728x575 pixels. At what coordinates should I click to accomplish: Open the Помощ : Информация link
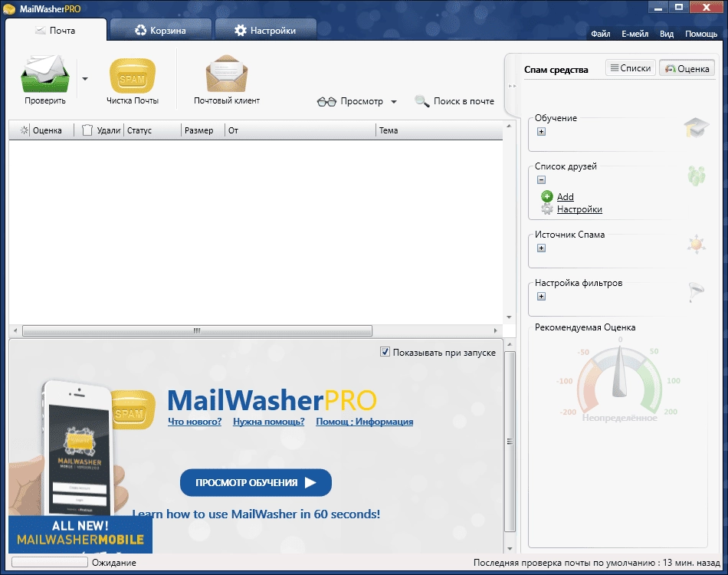[x=365, y=422]
